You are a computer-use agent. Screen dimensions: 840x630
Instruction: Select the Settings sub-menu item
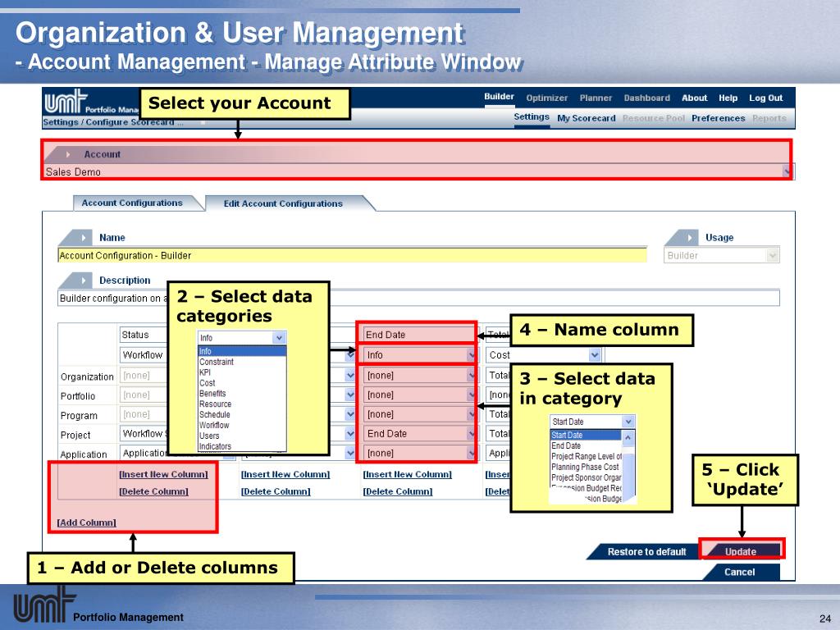532,116
